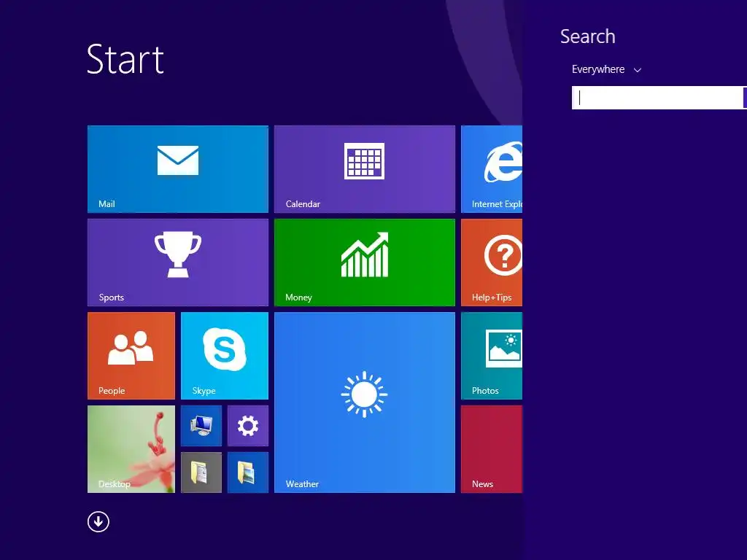The image size is (747, 560).
Task: Open Documents folder small tile
Action: (201, 472)
